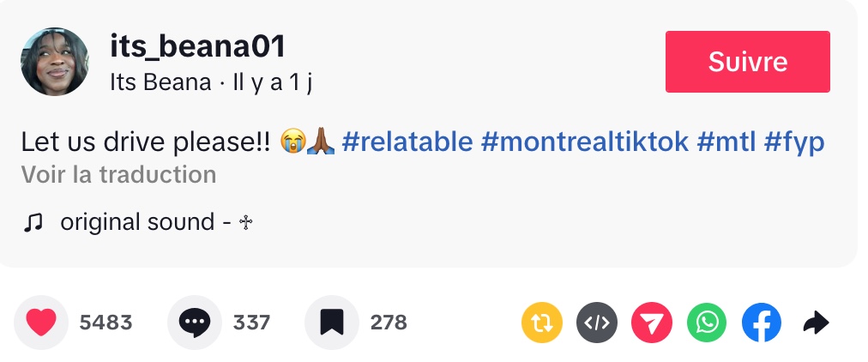Click the Suivre follow button
This screenshot has height=362, width=868.
tap(747, 62)
